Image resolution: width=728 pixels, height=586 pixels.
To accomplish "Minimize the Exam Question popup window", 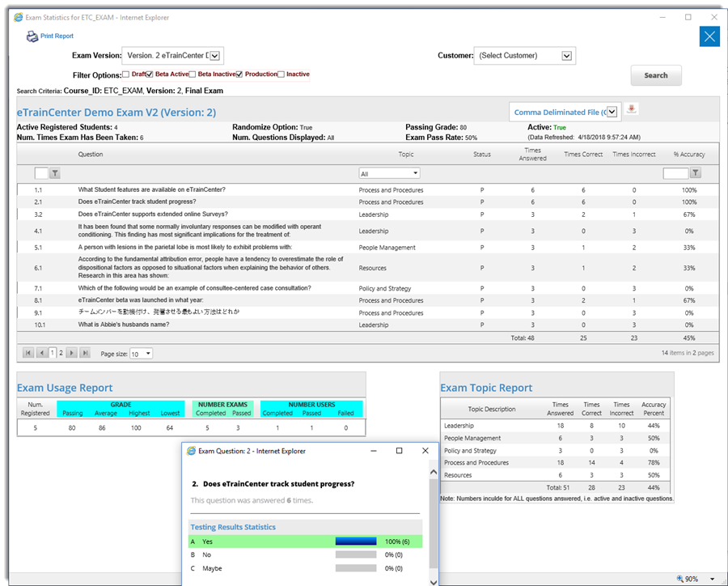I will point(373,451).
